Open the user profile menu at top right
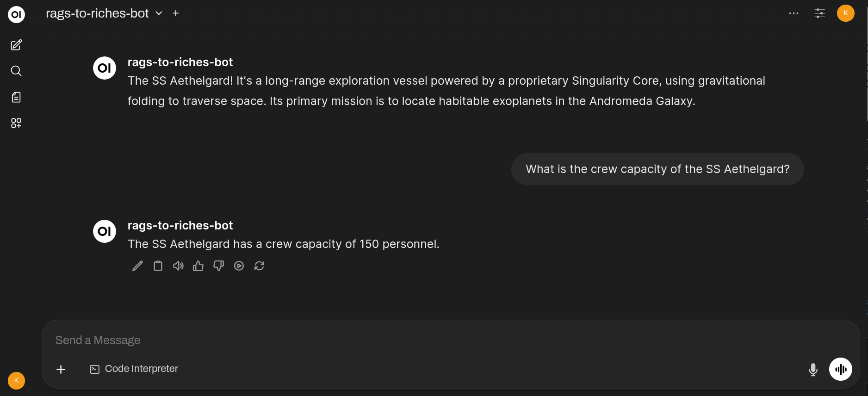 [x=845, y=13]
